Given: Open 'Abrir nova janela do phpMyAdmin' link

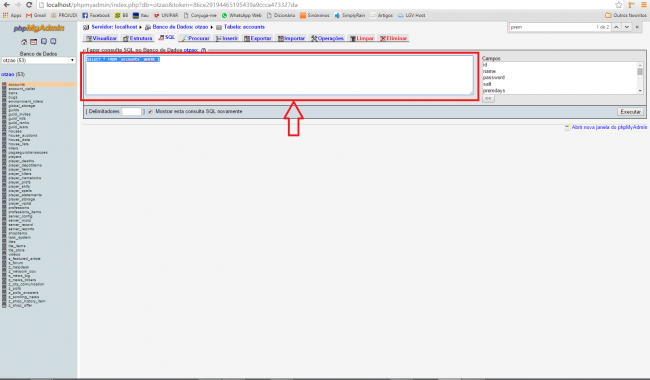Looking at the screenshot, I should coord(609,128).
